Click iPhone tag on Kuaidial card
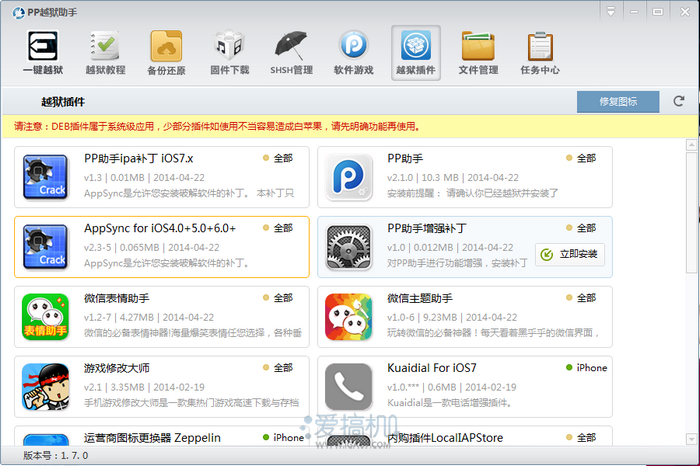Screen dimensions: 700x466 point(586,368)
